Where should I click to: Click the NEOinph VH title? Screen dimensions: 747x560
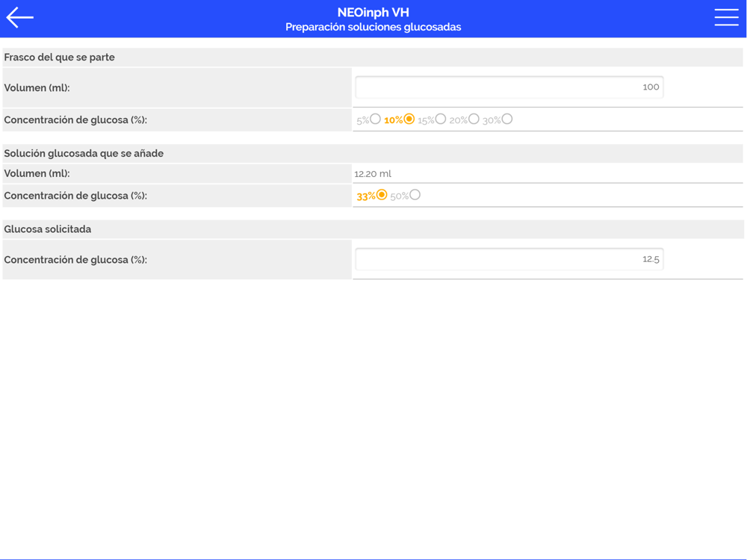pos(373,13)
